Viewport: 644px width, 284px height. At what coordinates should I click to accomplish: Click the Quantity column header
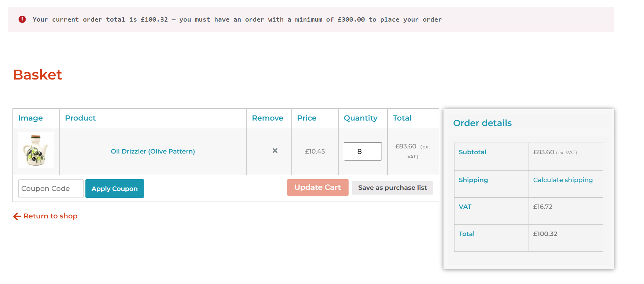pyautogui.click(x=360, y=118)
